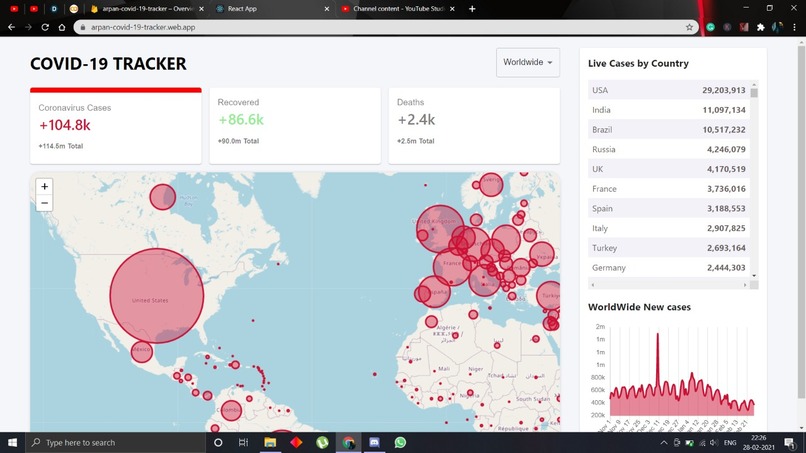Go back to the previous page
Screen dimensions: 806x453
tap(11, 27)
